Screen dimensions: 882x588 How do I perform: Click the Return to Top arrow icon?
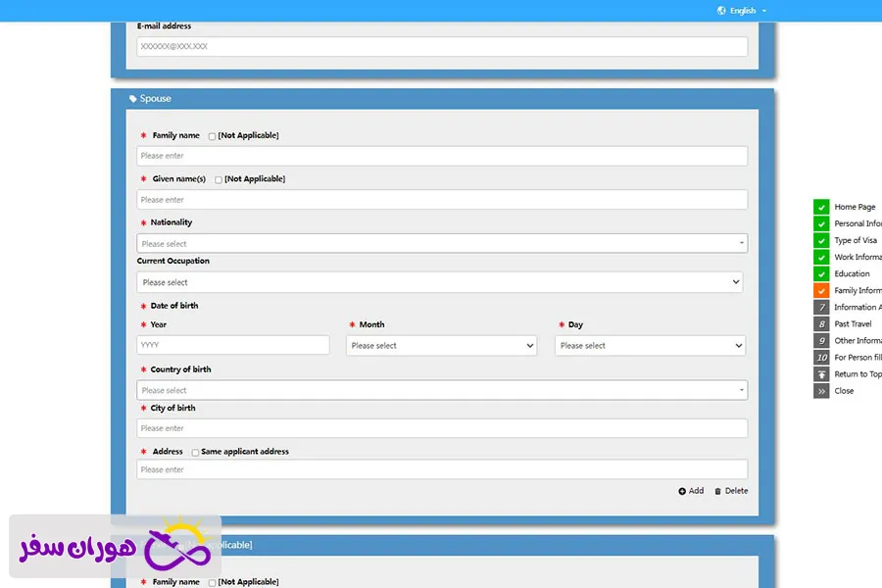click(x=821, y=373)
